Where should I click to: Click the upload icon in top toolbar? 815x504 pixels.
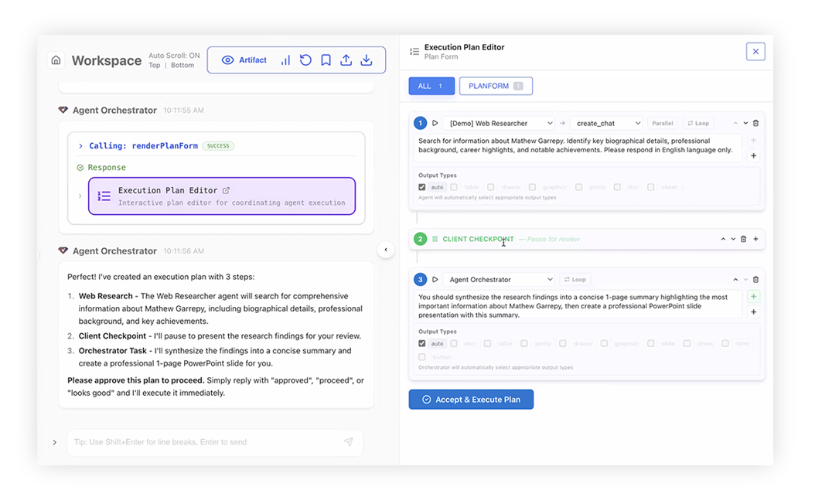346,60
